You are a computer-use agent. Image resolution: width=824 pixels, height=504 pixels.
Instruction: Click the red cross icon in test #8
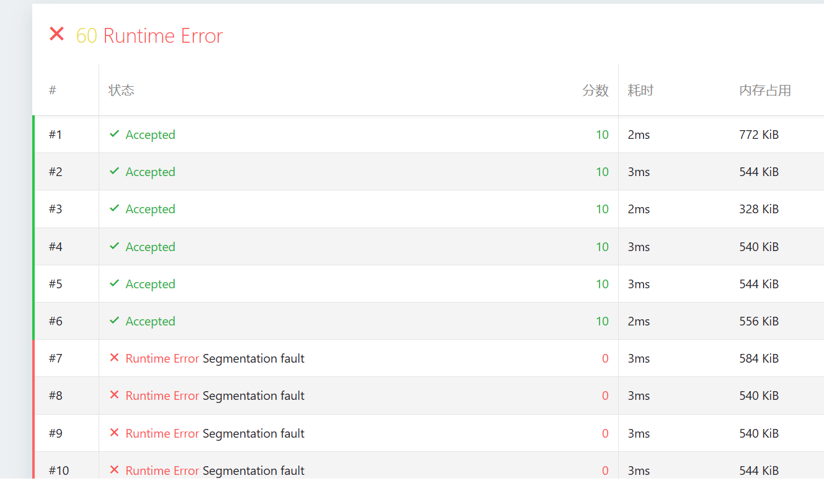(x=114, y=395)
